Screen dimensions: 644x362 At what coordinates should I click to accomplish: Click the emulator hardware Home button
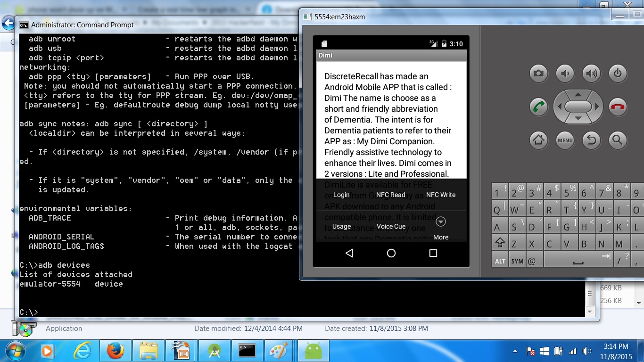pos(538,140)
